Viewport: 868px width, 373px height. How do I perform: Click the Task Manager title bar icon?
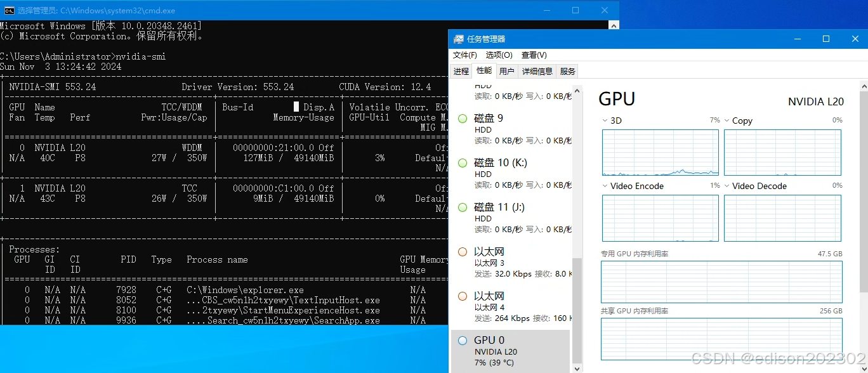[458, 39]
